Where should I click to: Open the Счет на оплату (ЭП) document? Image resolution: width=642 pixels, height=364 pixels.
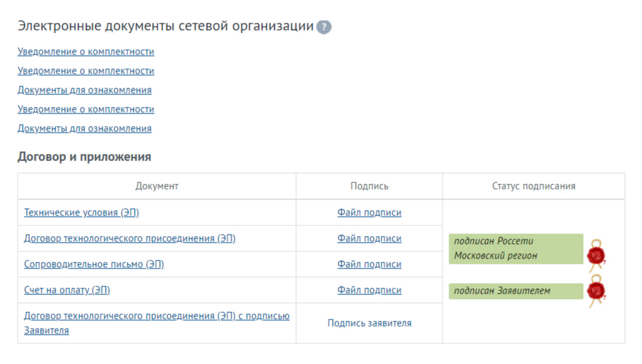point(67,290)
